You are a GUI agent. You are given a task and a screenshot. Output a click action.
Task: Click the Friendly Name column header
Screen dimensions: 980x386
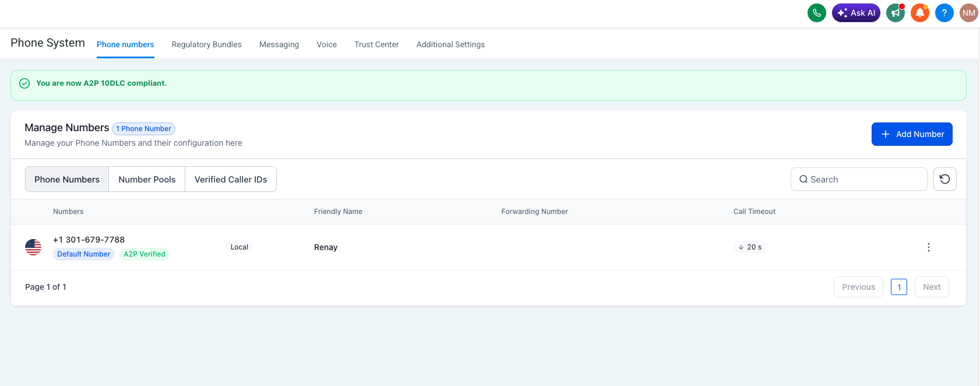338,212
